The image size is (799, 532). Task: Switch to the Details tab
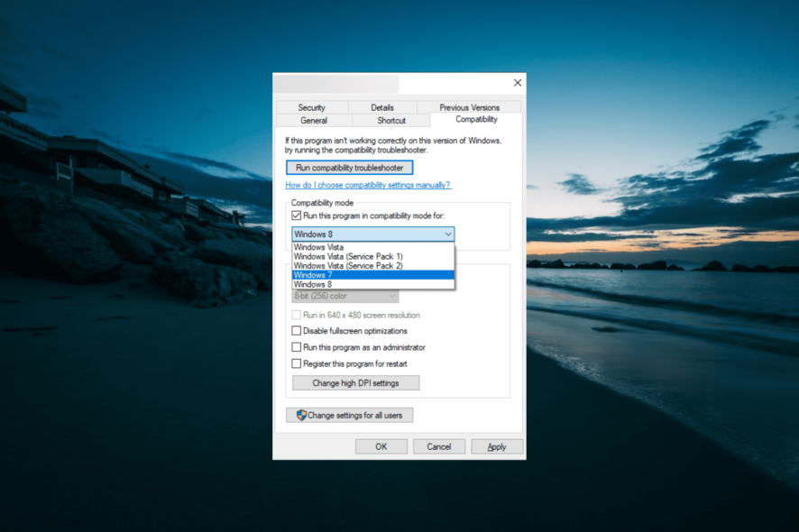tap(382, 107)
